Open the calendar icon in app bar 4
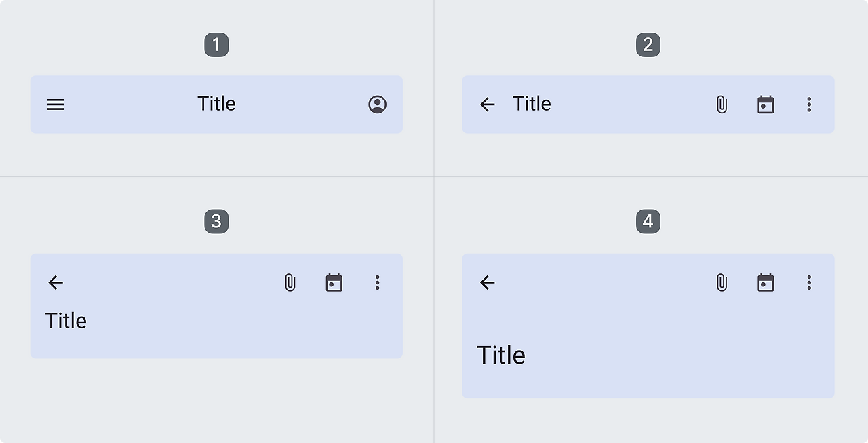868x443 pixels. click(x=766, y=283)
